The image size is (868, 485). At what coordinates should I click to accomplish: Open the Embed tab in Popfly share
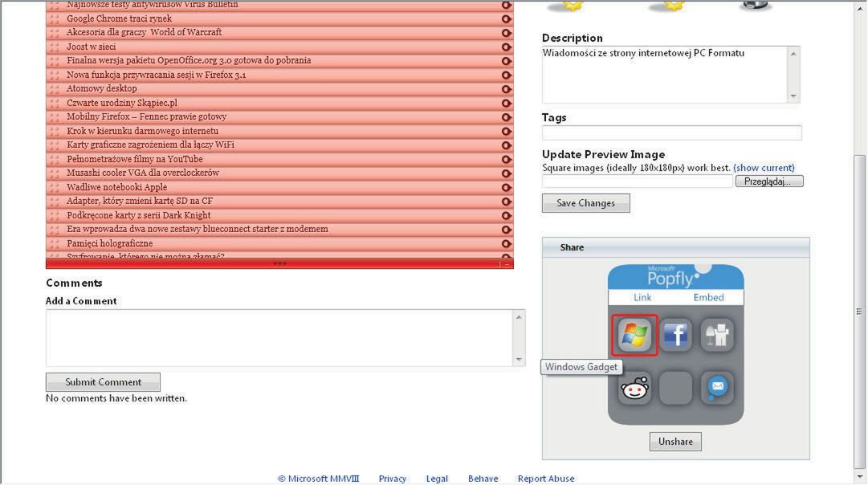pyautogui.click(x=708, y=297)
